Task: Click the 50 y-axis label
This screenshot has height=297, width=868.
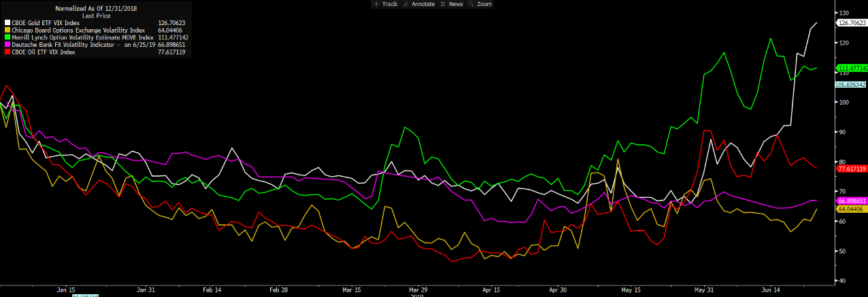Action: [x=842, y=251]
